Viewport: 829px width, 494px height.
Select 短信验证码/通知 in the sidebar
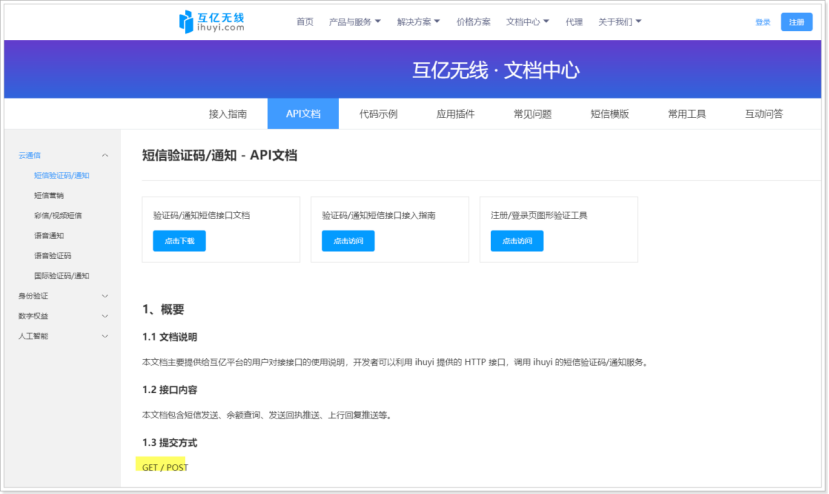(62, 176)
